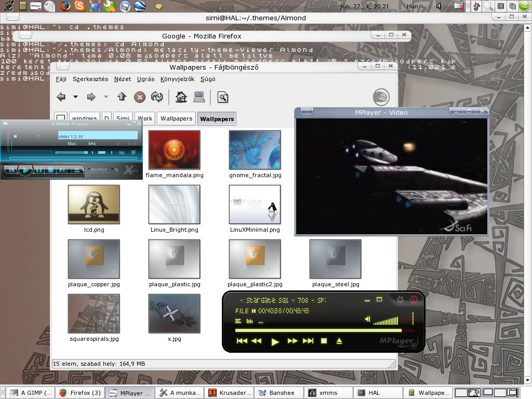Image resolution: width=532 pixels, height=399 pixels.
Task: Adjust the XMMS volume slider
Action: coord(72,153)
